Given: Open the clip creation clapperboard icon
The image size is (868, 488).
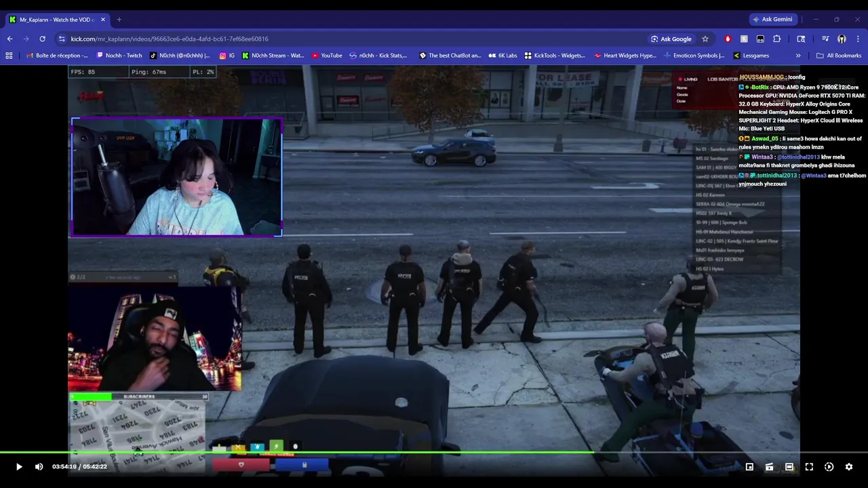Looking at the screenshot, I should click(x=769, y=466).
